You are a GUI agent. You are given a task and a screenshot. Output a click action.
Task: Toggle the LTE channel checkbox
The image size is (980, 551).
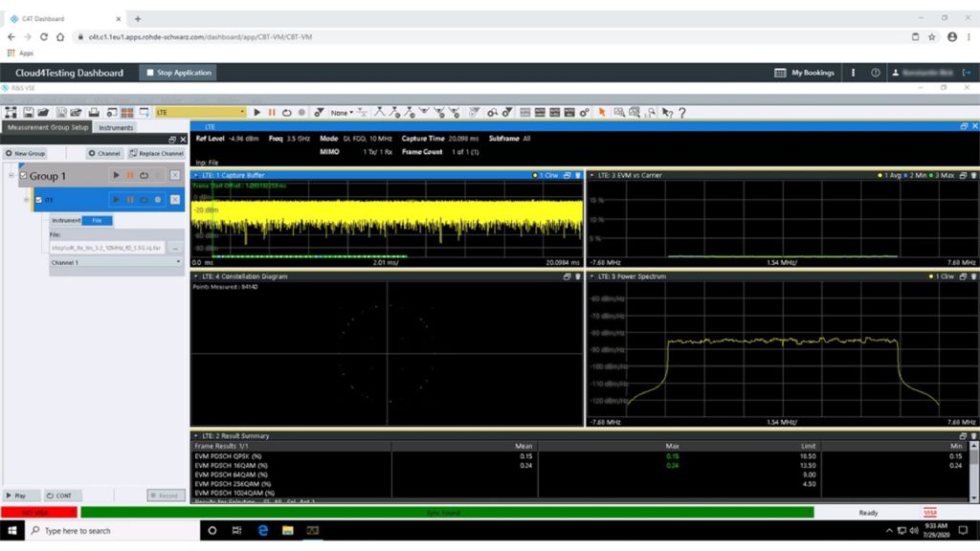[x=39, y=200]
